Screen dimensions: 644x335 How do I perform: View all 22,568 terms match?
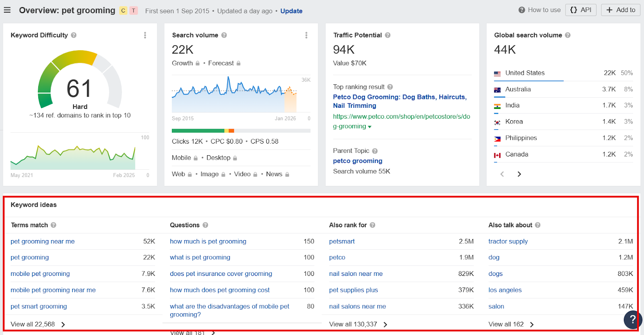pyautogui.click(x=38, y=324)
